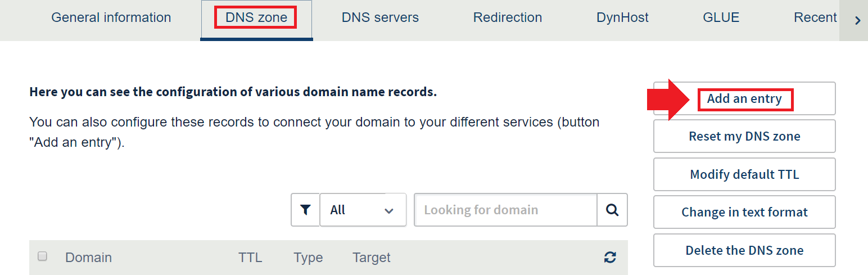Click the magnifying glass search icon
The height and width of the screenshot is (275, 868).
point(612,210)
